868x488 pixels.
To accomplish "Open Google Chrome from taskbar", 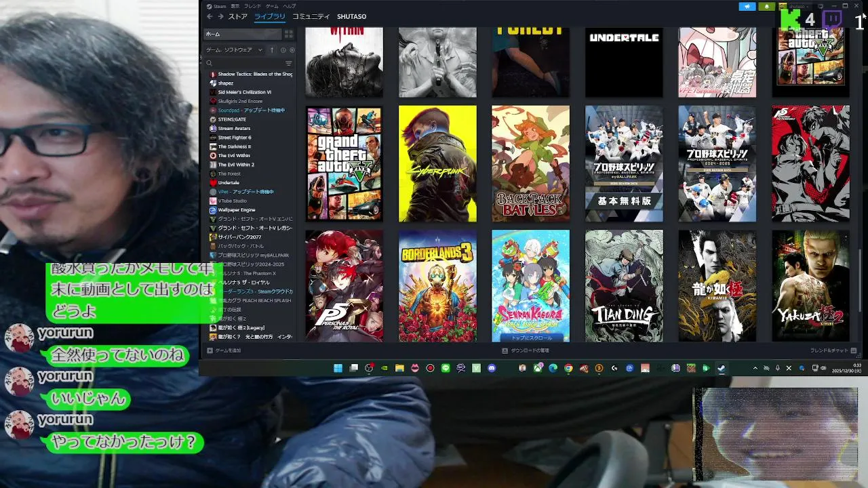I will tap(568, 368).
